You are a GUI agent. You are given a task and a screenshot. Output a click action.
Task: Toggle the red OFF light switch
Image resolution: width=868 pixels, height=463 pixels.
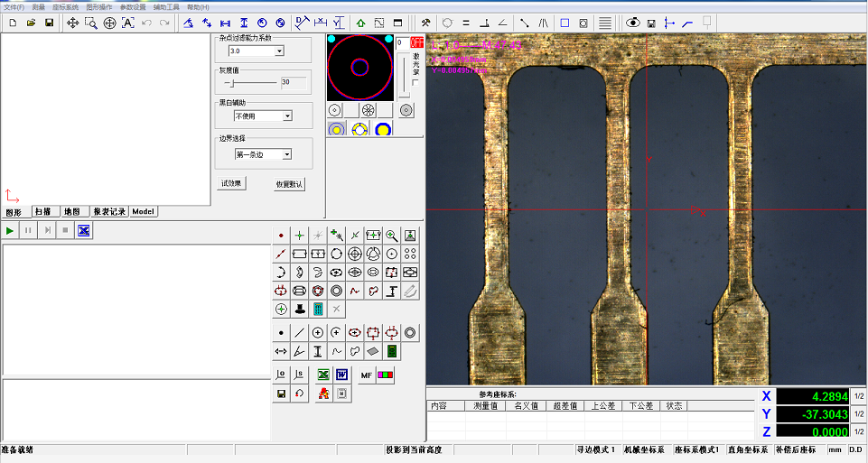click(416, 42)
